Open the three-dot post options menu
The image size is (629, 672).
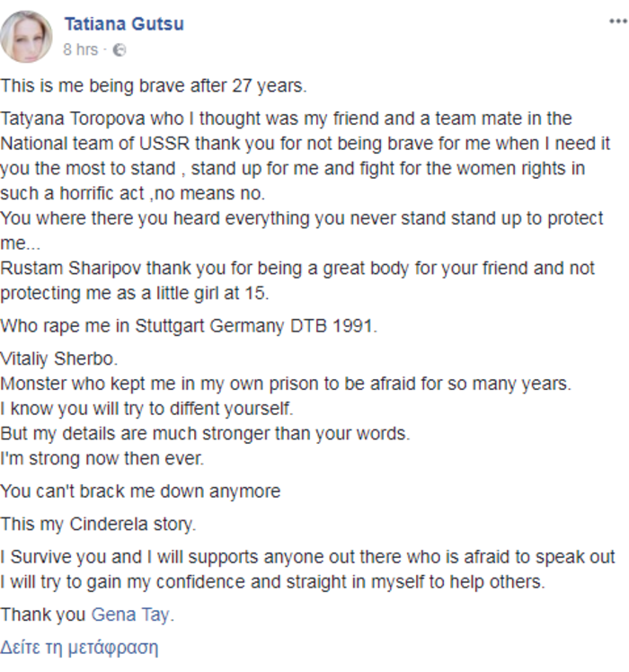616,22
